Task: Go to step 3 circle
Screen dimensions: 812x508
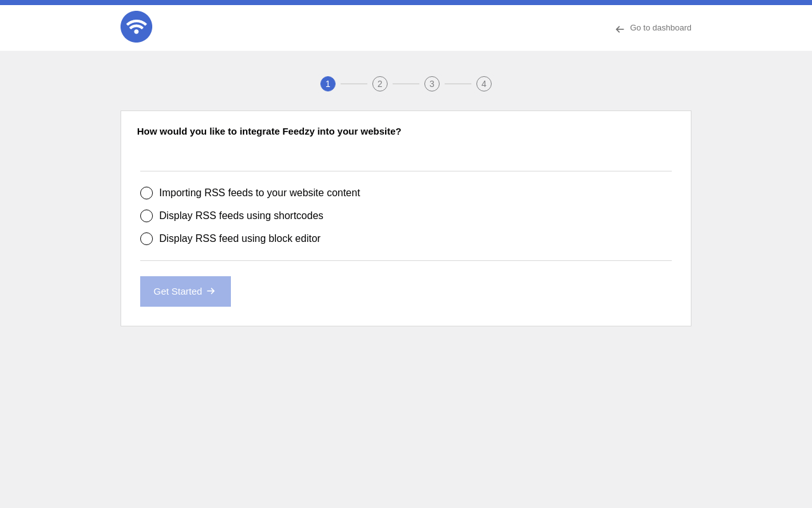Action: (432, 84)
